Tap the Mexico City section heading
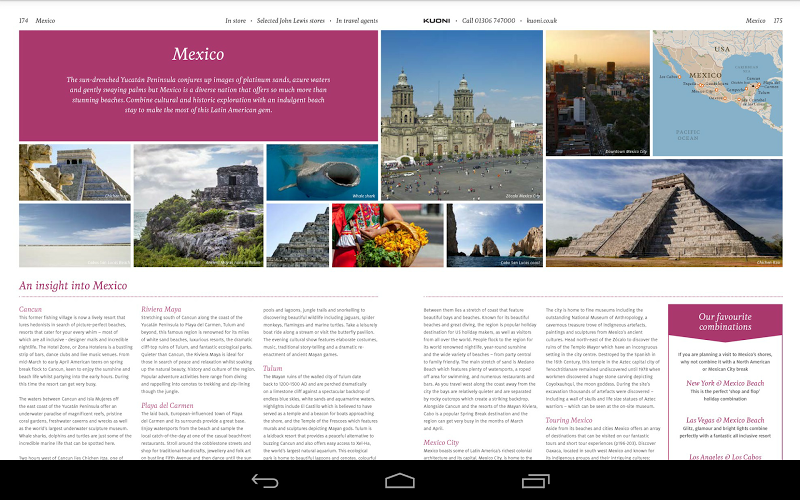The image size is (800, 500). coord(441,442)
